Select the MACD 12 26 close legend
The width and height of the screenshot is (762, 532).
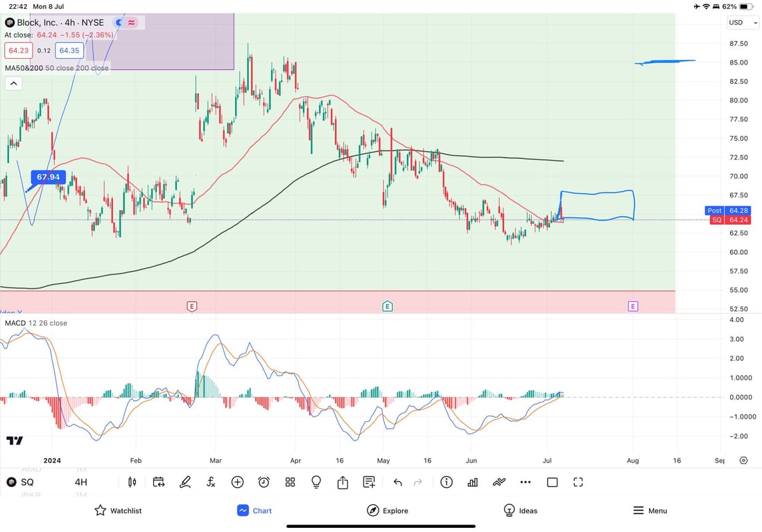[36, 323]
